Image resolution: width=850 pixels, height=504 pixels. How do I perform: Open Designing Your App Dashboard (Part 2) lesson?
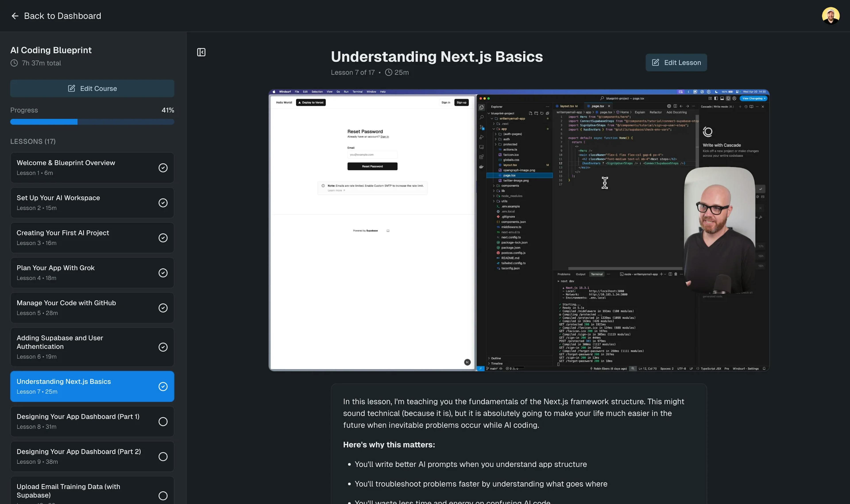pos(92,456)
